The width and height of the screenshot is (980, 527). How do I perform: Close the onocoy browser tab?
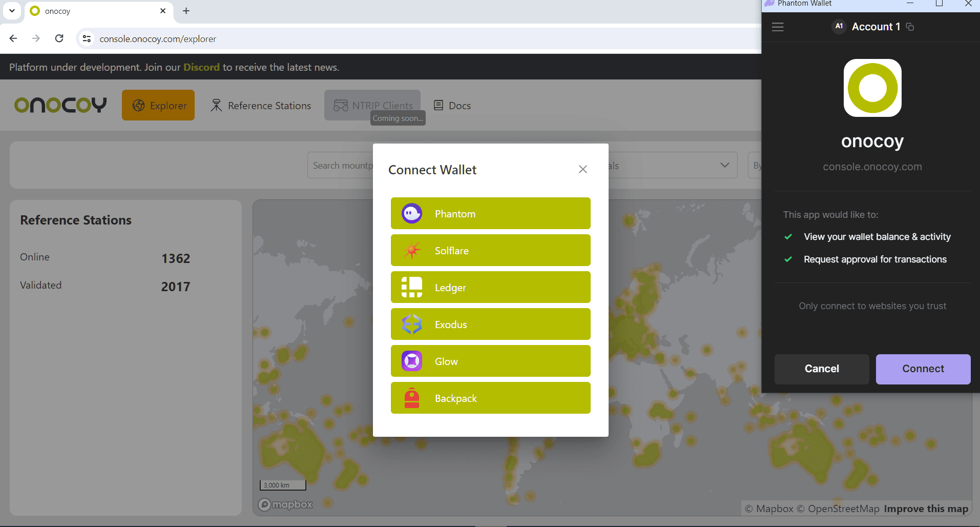click(163, 11)
